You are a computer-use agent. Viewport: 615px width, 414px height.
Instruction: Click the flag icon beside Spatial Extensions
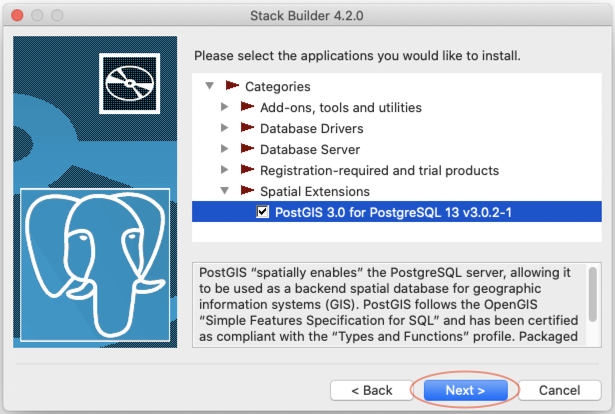[x=247, y=190]
